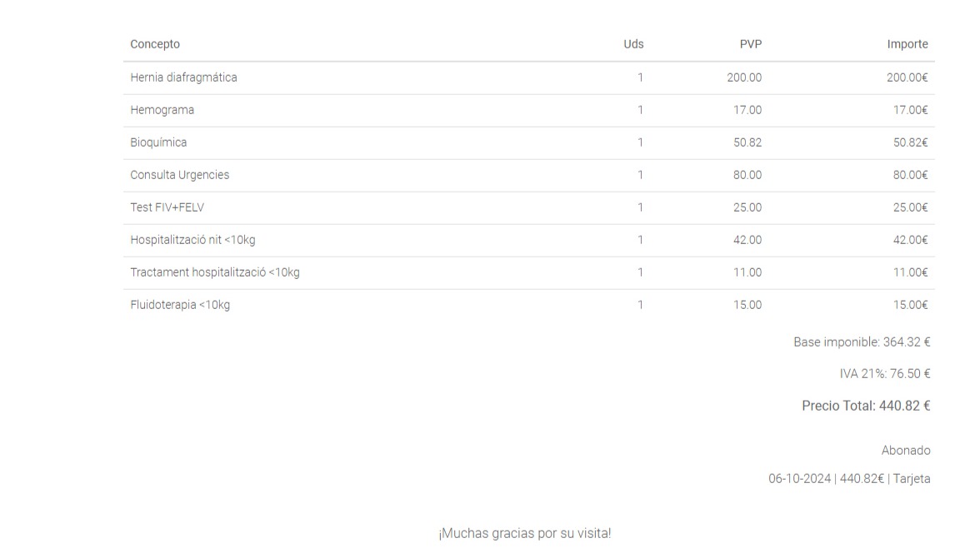Select Hospitalització nit <10kg row
The image size is (980, 553).
coord(528,241)
